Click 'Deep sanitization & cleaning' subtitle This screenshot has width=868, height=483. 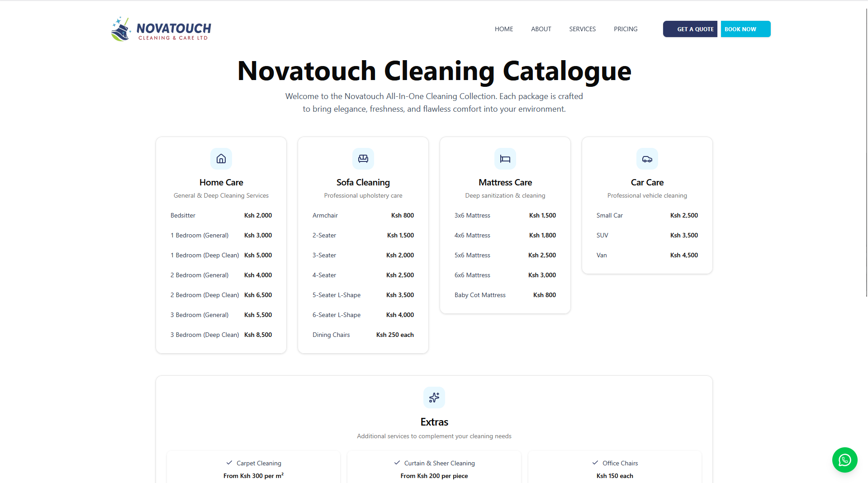[x=505, y=195]
